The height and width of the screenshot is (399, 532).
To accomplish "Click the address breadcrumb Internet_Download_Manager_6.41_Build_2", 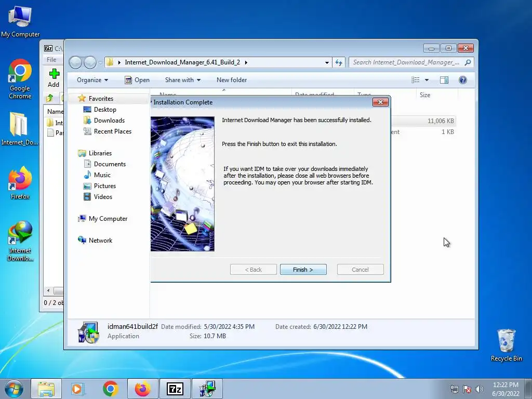I will tap(182, 62).
